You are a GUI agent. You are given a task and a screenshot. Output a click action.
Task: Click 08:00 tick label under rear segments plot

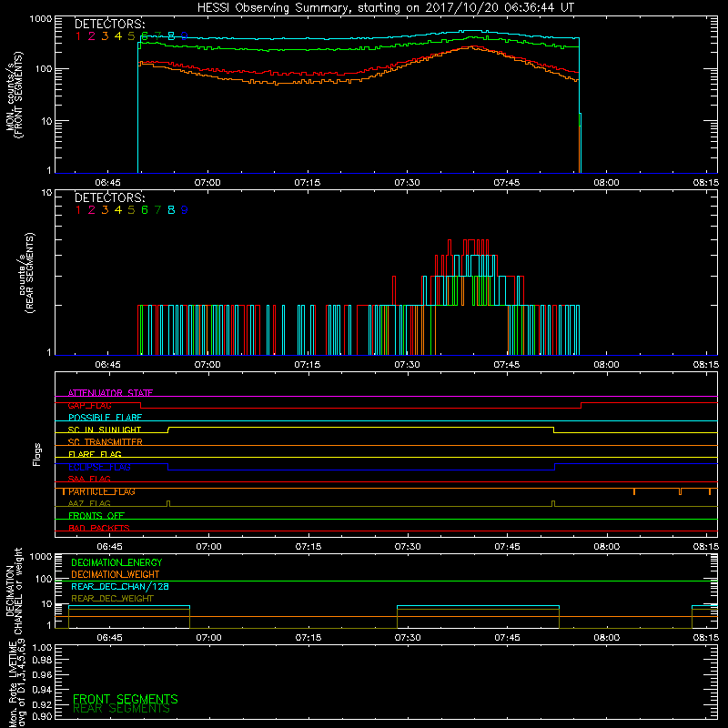pyautogui.click(x=606, y=365)
